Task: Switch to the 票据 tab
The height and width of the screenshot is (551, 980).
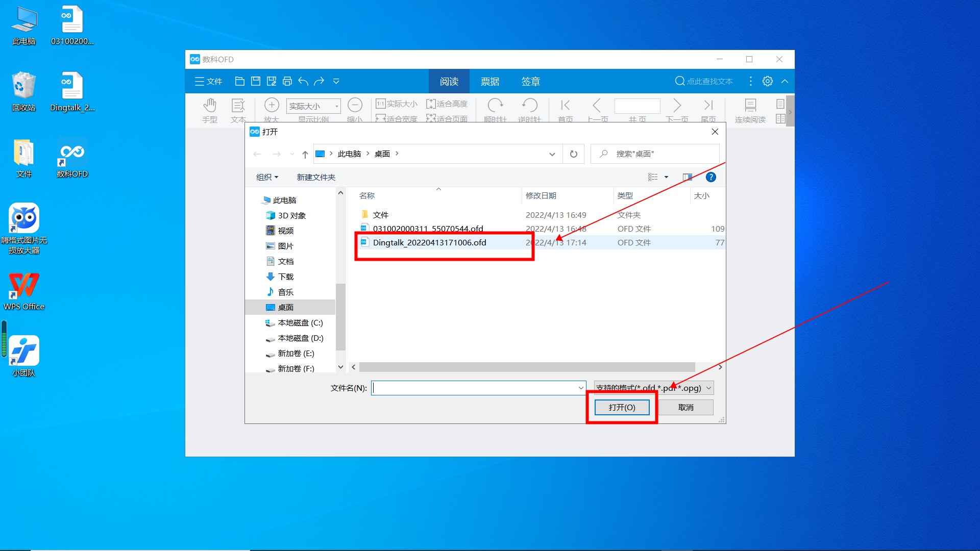Action: click(x=489, y=82)
